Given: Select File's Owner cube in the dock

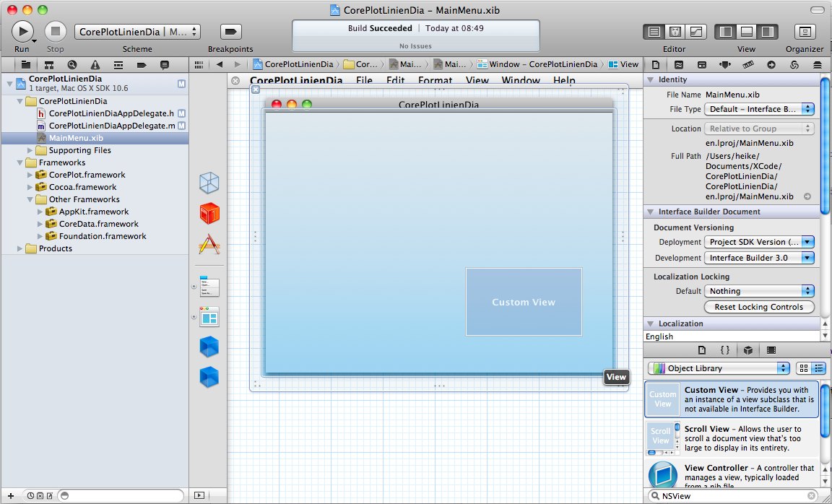Looking at the screenshot, I should (209, 183).
